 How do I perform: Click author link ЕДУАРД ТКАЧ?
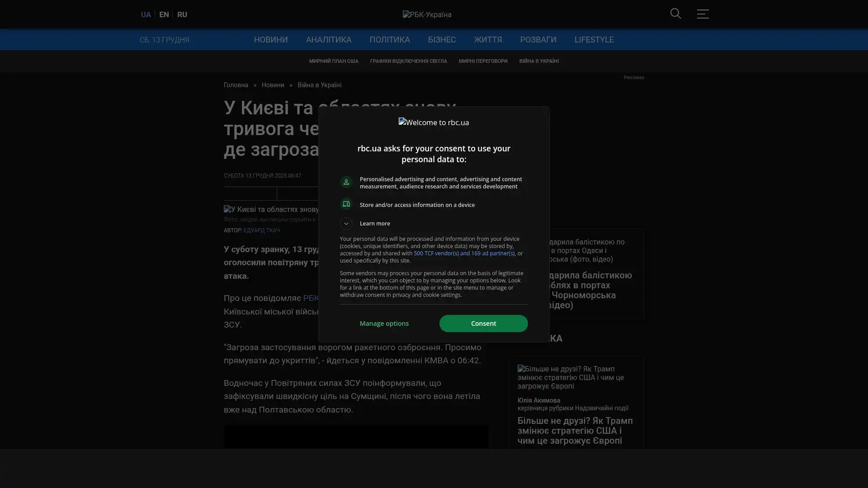point(261,230)
